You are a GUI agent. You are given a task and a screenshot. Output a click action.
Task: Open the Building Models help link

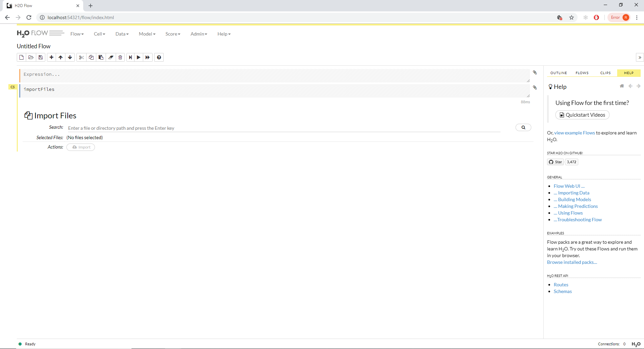pyautogui.click(x=573, y=199)
